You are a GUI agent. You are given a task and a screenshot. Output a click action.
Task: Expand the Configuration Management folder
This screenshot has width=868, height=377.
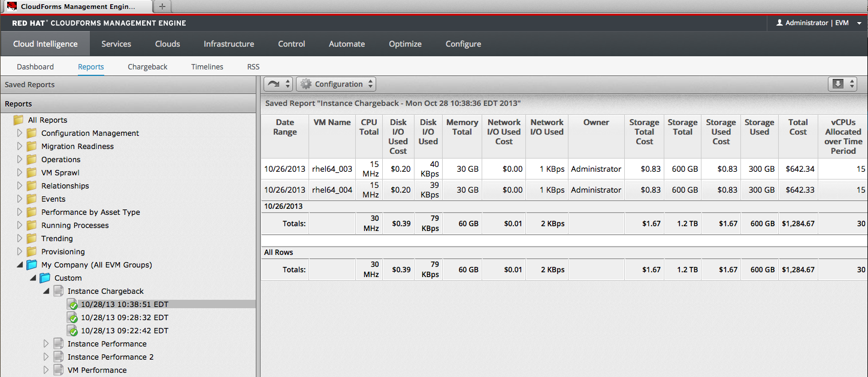[x=20, y=133]
